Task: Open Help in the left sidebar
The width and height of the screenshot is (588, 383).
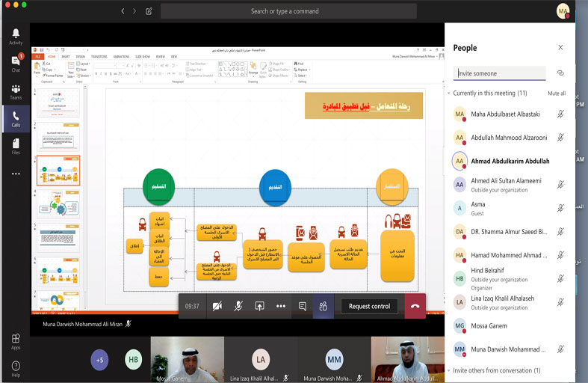Action: [16, 368]
